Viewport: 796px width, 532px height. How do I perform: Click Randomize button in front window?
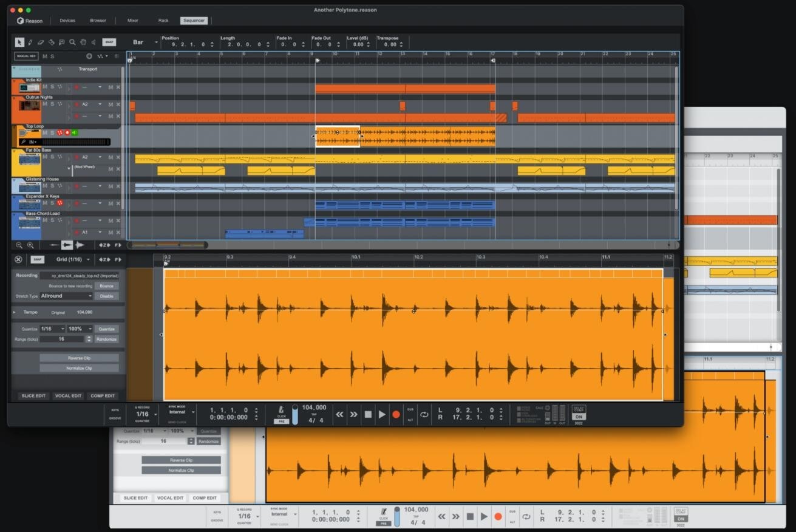click(x=106, y=339)
